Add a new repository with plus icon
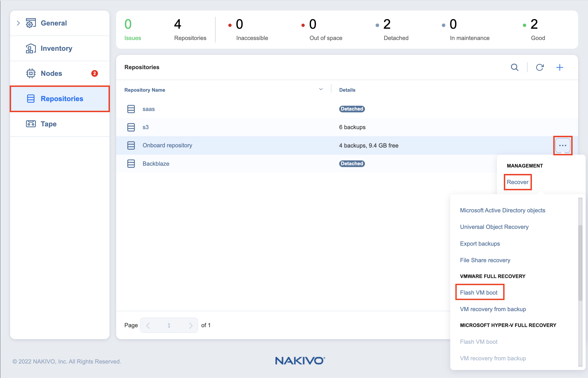The width and height of the screenshot is (588, 378). pyautogui.click(x=559, y=67)
